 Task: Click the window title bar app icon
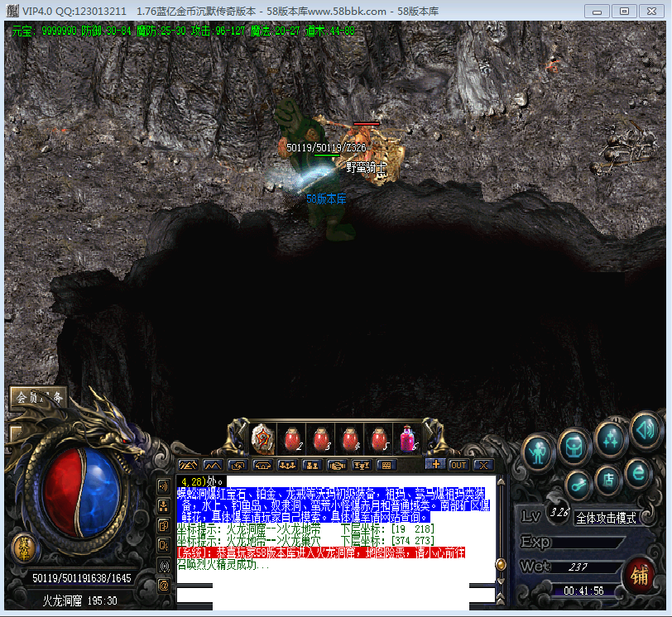13,11
